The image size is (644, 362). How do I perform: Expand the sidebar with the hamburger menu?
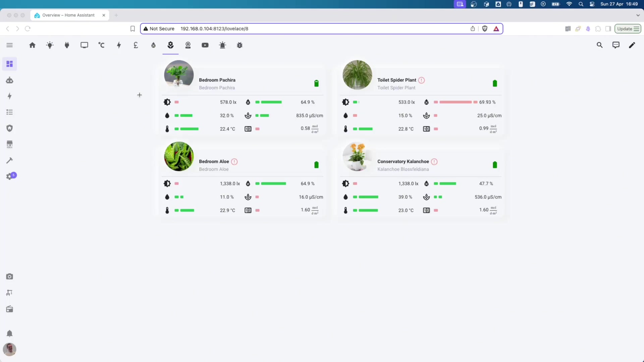pos(9,45)
